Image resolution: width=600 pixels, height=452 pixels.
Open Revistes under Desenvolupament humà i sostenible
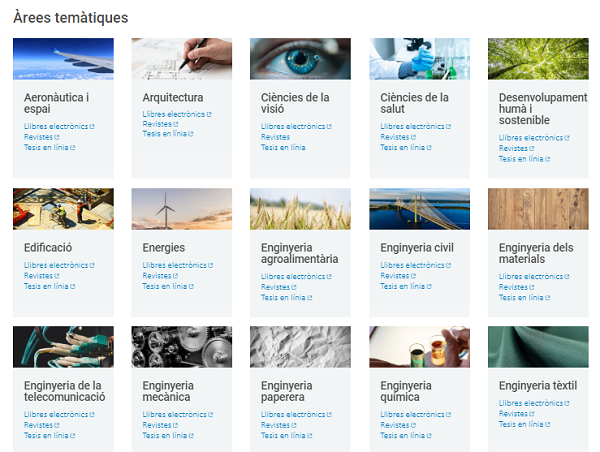[517, 148]
